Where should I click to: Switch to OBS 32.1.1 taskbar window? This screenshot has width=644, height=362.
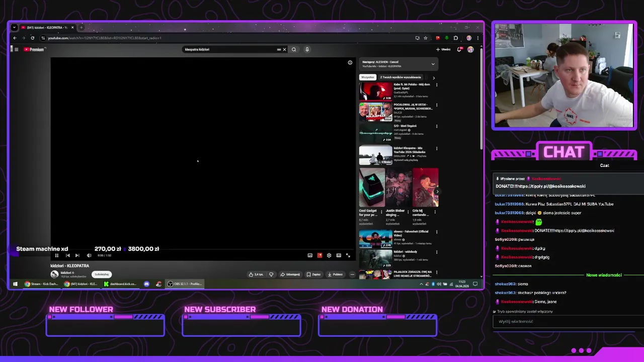[185, 284]
